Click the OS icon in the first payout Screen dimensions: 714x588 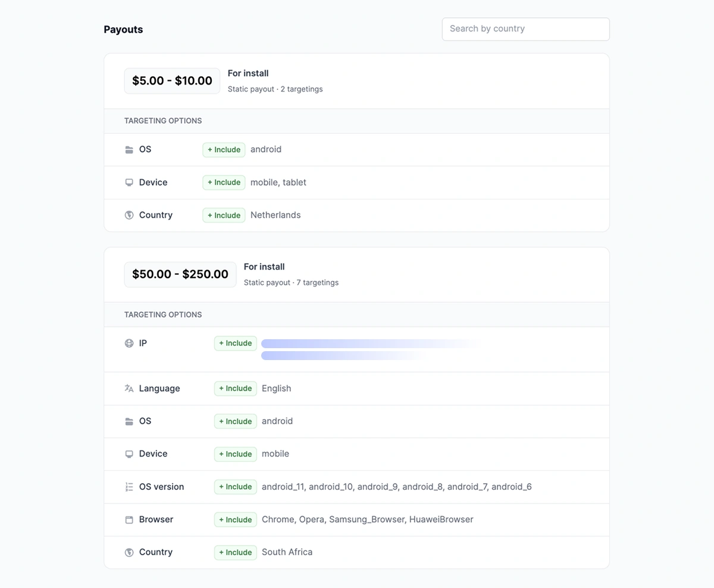pos(129,149)
